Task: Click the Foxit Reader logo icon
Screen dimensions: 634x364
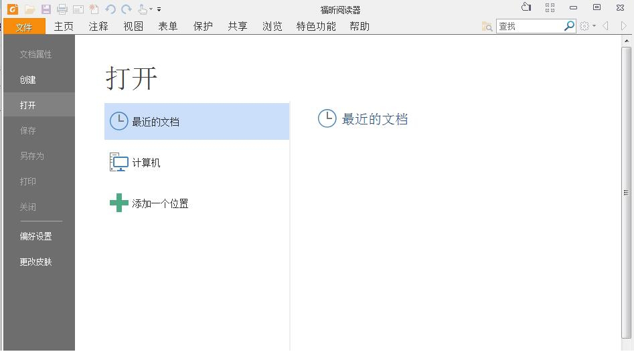Action: [13, 9]
